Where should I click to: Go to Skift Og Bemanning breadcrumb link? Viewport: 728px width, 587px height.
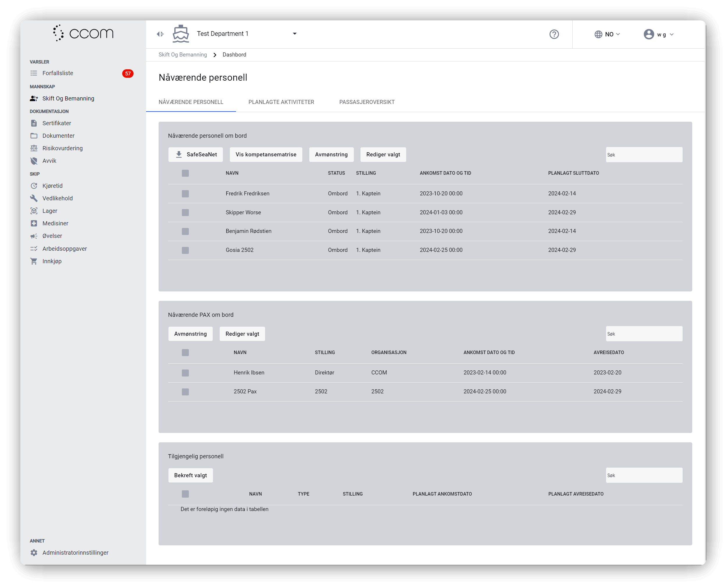(183, 55)
